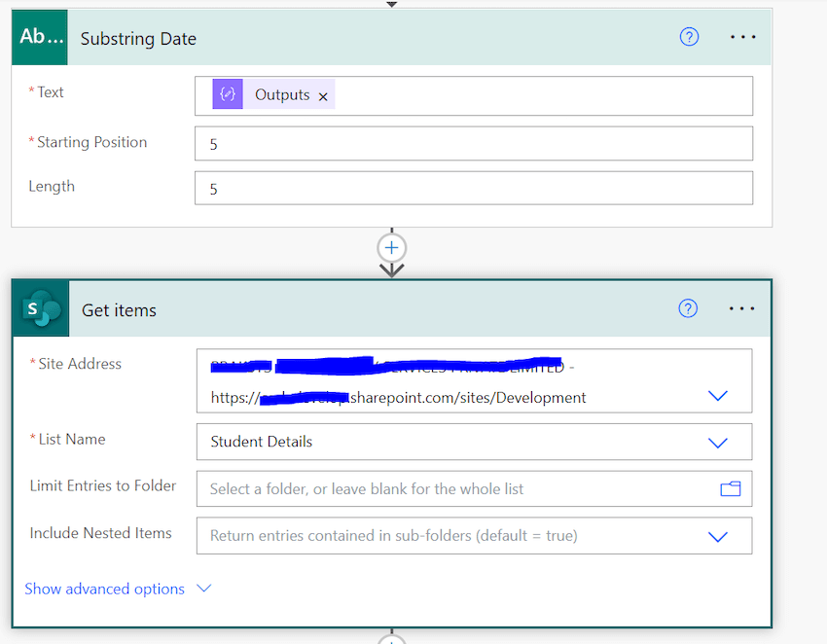Open help for the Get items action
The image size is (827, 644).
click(689, 307)
